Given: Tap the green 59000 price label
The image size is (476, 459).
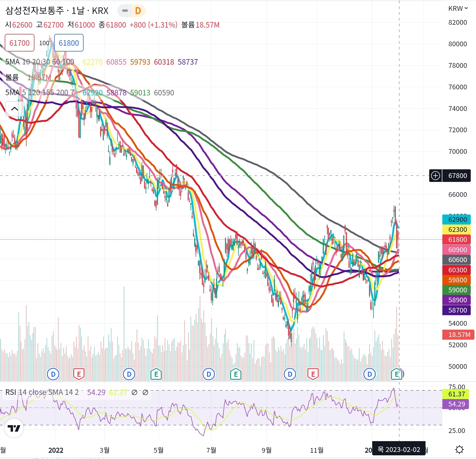Looking at the screenshot, I should (x=457, y=290).
